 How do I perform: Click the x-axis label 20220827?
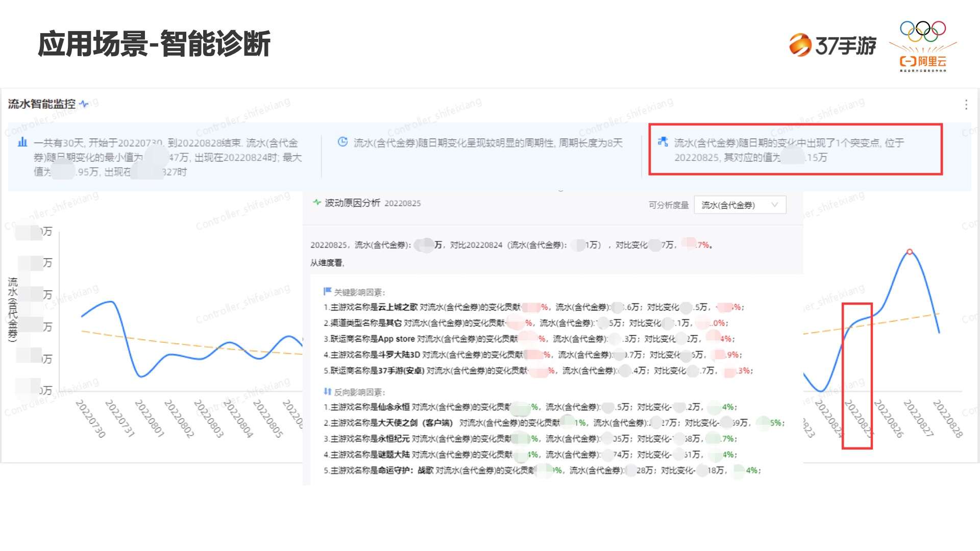click(x=918, y=419)
